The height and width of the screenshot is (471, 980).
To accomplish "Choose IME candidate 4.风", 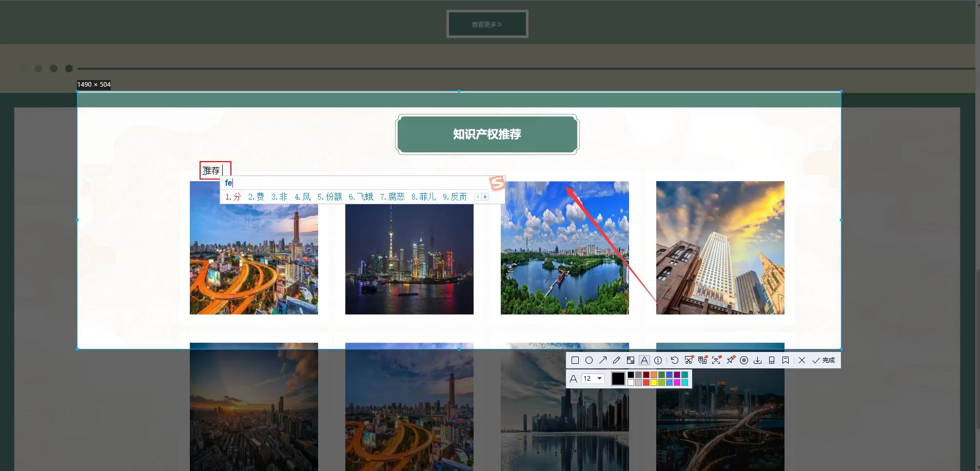I will (302, 197).
